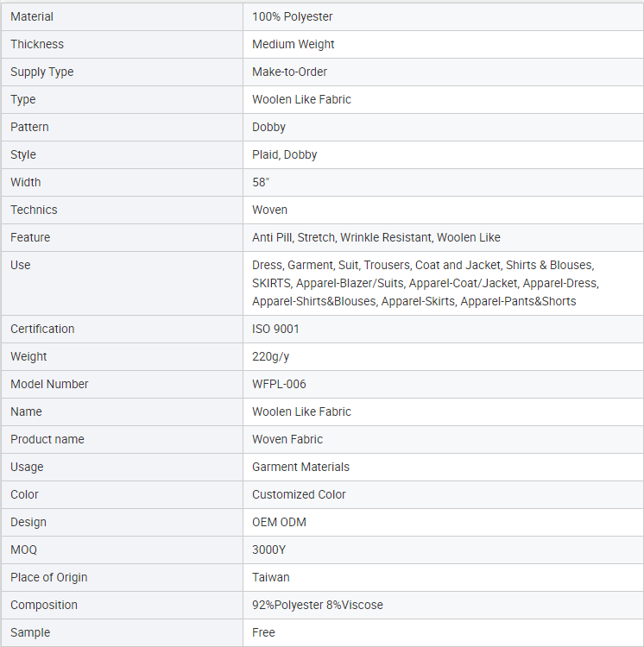644x647 pixels.
Task: Click the Customized Color value
Action: click(299, 495)
